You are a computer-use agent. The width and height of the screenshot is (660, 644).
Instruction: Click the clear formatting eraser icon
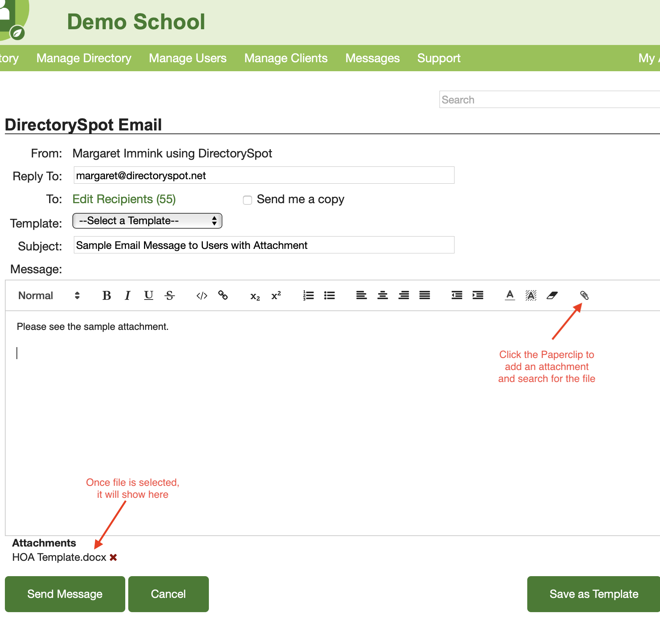coord(552,295)
